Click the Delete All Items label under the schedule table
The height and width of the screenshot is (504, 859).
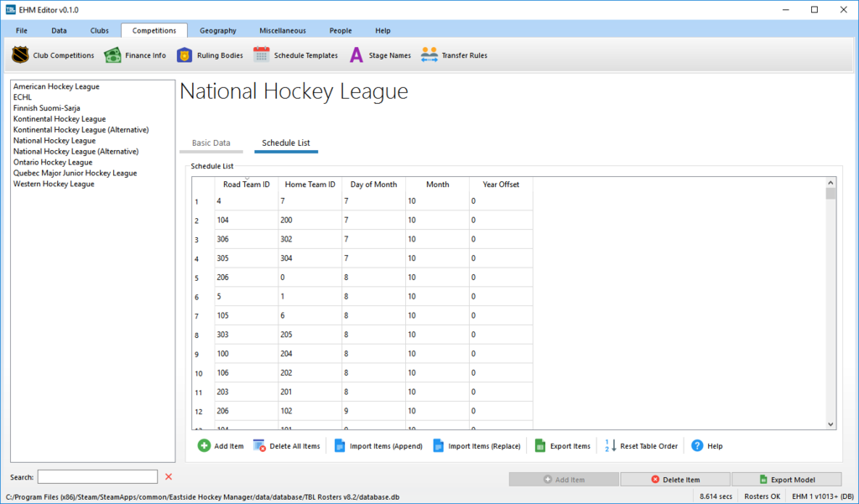294,446
